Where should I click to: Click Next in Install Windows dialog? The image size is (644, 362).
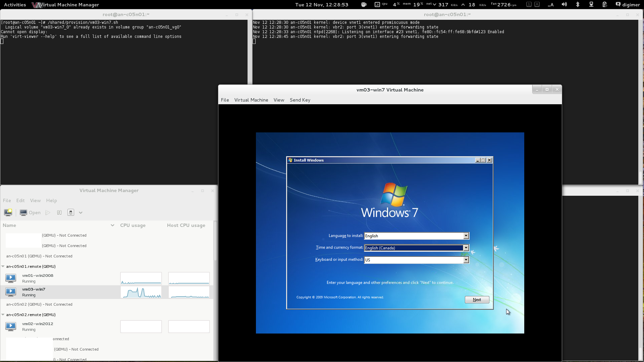point(477,300)
